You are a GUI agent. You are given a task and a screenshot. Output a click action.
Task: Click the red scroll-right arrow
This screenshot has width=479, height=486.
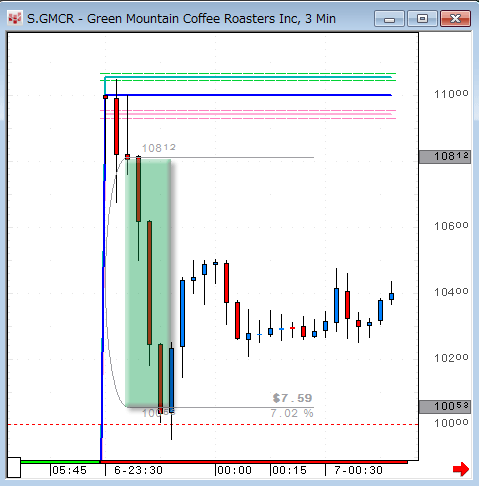tap(461, 469)
